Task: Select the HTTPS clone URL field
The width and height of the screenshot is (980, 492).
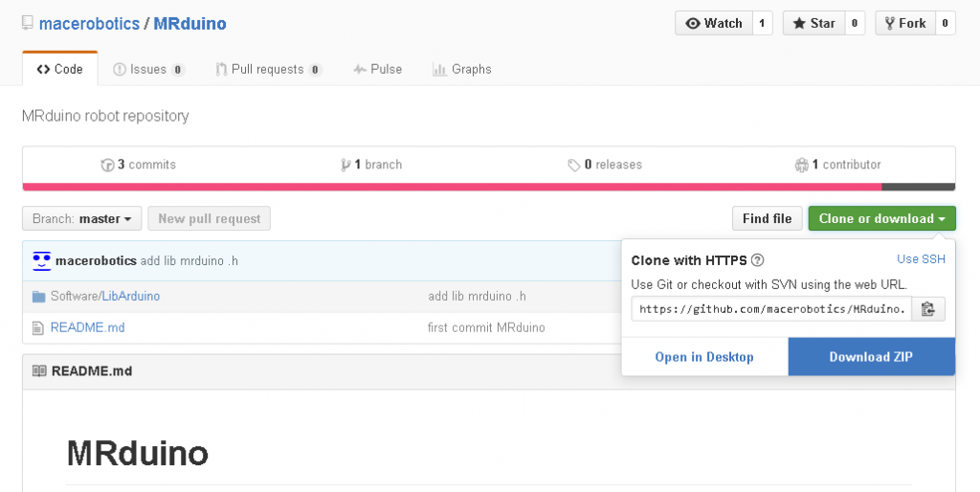Action: (x=771, y=309)
